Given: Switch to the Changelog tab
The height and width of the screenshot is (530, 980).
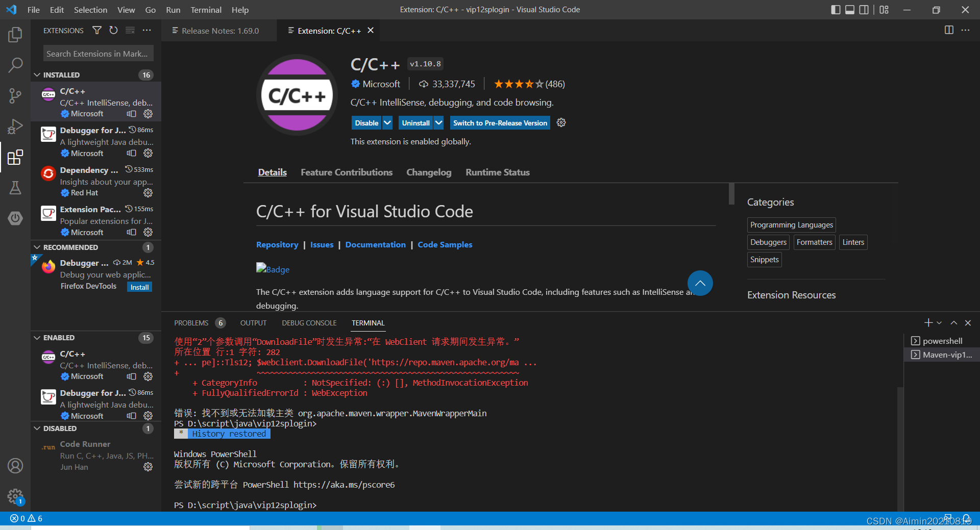Looking at the screenshot, I should tap(429, 172).
